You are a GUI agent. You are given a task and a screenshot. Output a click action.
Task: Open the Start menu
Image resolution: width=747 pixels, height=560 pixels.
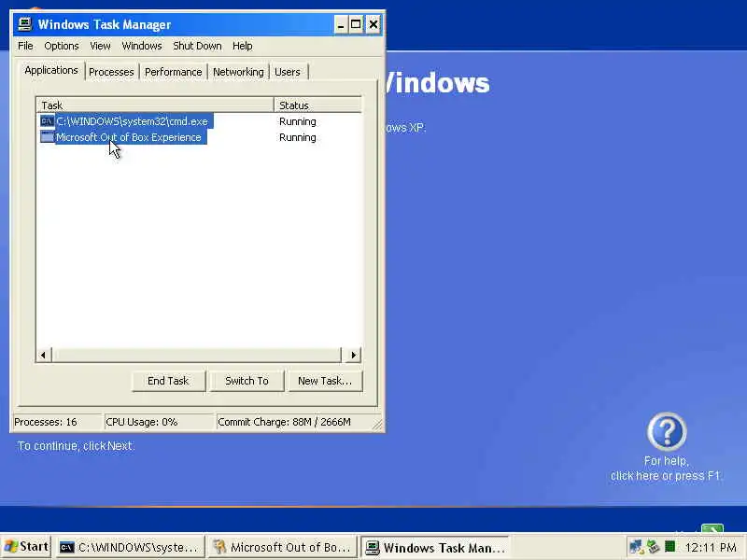click(x=26, y=547)
